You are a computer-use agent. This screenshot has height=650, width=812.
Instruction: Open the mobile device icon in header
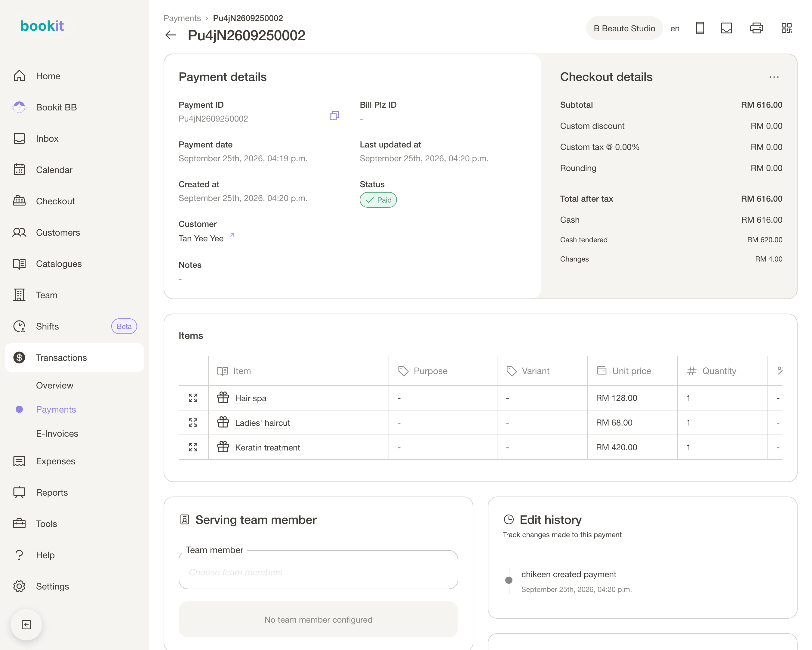click(x=700, y=28)
